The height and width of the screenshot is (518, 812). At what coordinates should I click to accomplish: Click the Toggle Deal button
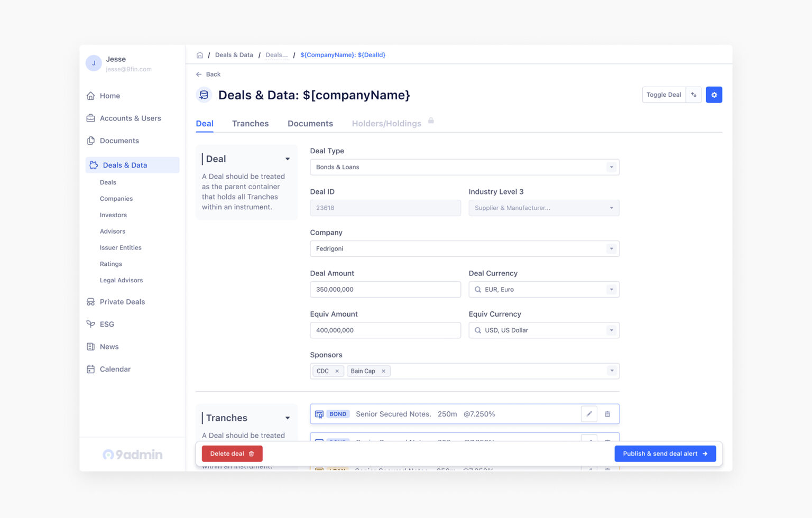[x=664, y=95]
